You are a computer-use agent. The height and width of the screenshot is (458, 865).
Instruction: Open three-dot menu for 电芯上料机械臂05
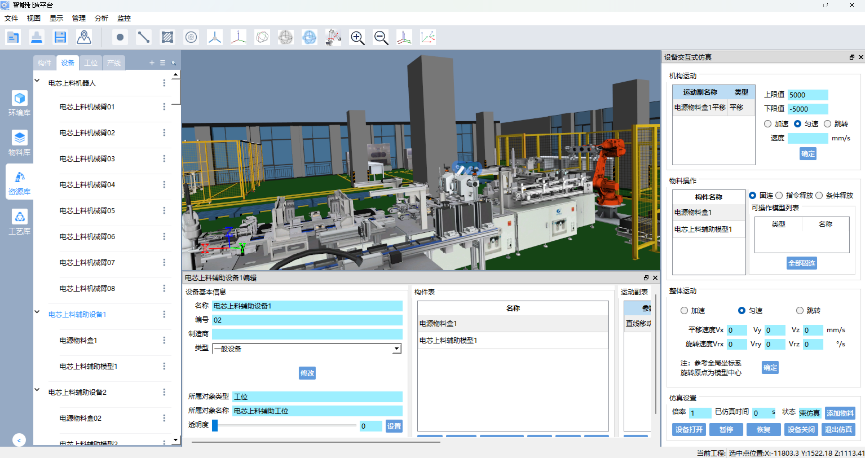click(x=164, y=210)
